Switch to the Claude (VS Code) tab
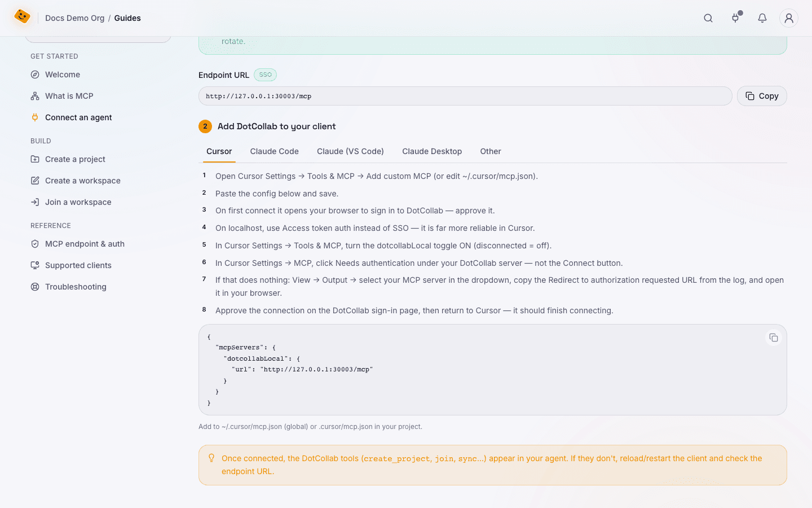Viewport: 812px width, 508px height. point(350,151)
